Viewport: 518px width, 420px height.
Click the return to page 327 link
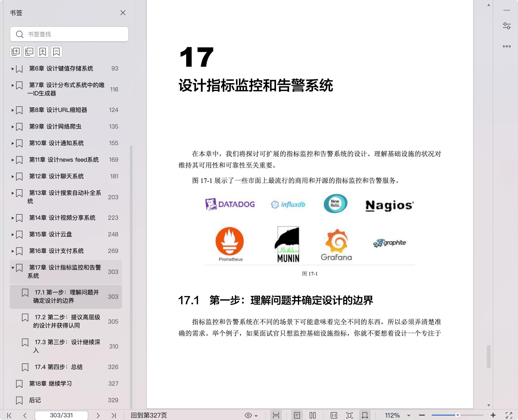pyautogui.click(x=149, y=415)
